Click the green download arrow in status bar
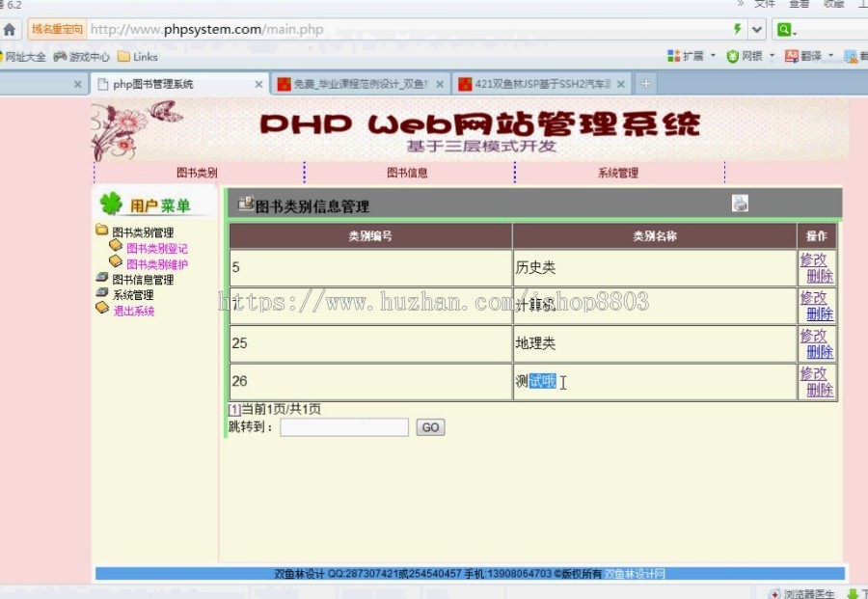Screen dimensions: 868x599 click(x=854, y=592)
